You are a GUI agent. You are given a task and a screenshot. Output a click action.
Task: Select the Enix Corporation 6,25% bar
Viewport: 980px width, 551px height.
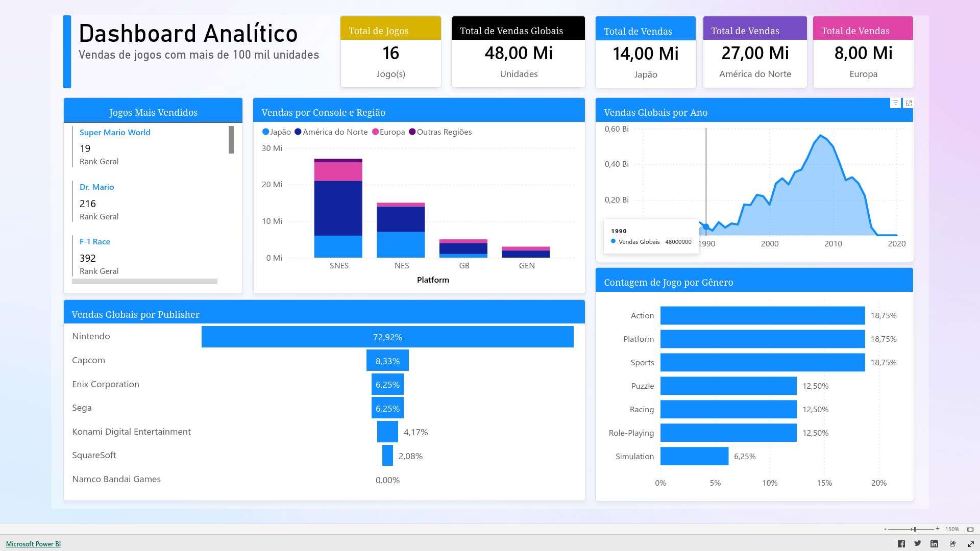(x=387, y=384)
